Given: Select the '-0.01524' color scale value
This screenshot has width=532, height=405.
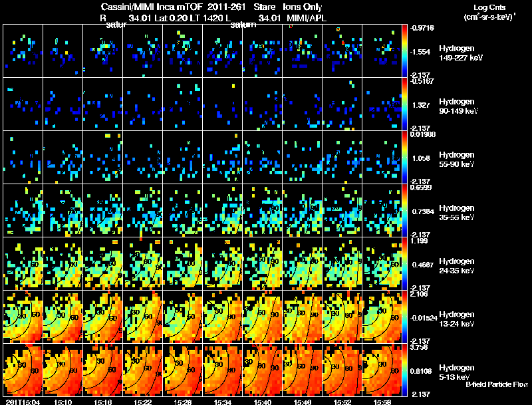Looking at the screenshot, I should point(424,318).
